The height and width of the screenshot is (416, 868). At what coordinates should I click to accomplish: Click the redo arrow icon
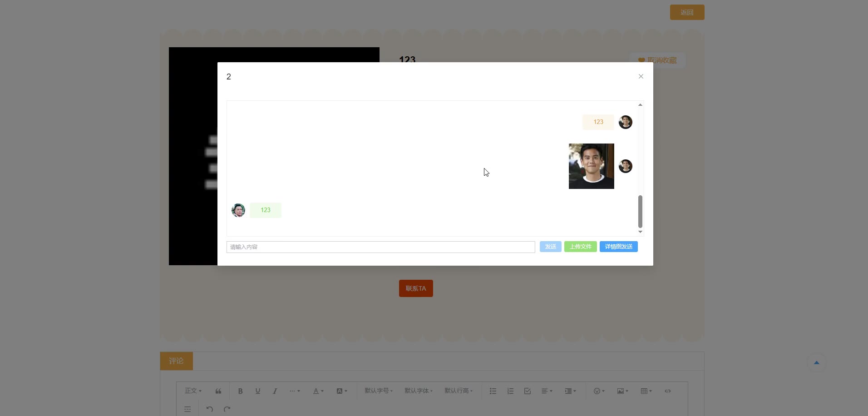click(x=227, y=409)
